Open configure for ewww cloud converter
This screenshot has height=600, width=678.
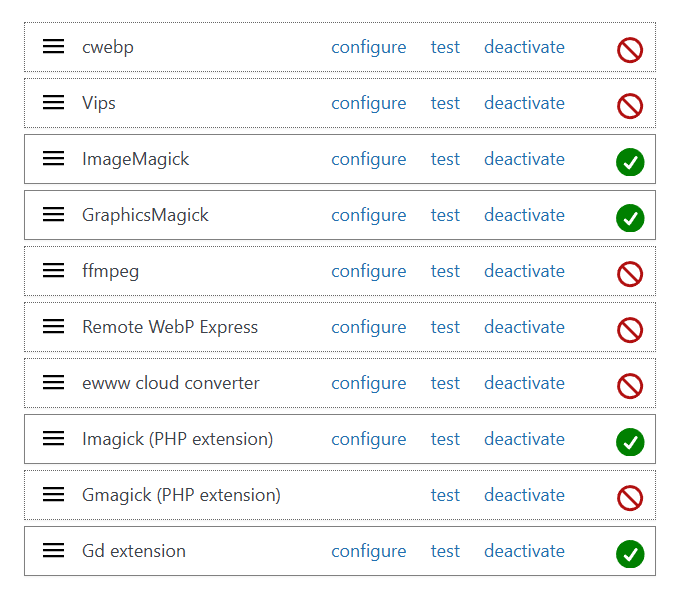(x=369, y=383)
